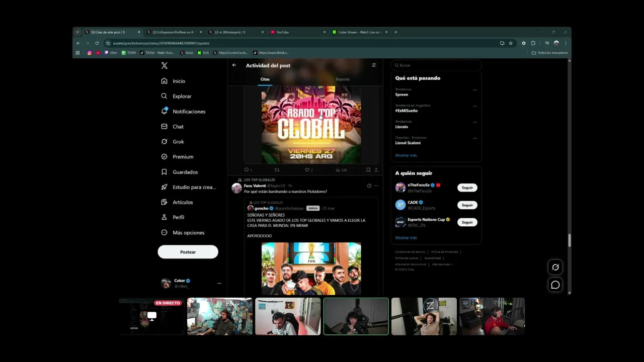
Task: Open Explorar in the X sidebar
Action: click(x=176, y=96)
